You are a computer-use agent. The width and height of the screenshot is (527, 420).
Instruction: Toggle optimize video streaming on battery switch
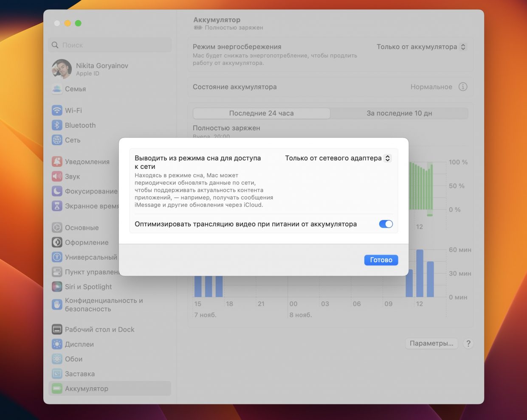(386, 224)
